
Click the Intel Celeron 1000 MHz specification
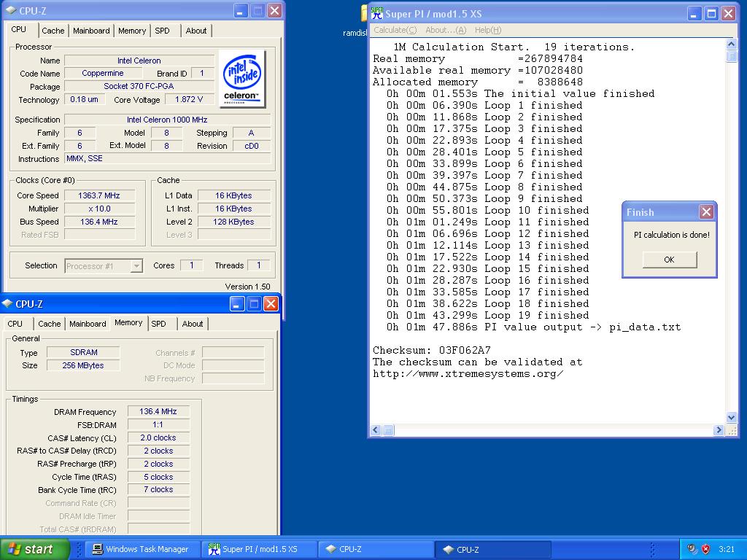[167, 120]
